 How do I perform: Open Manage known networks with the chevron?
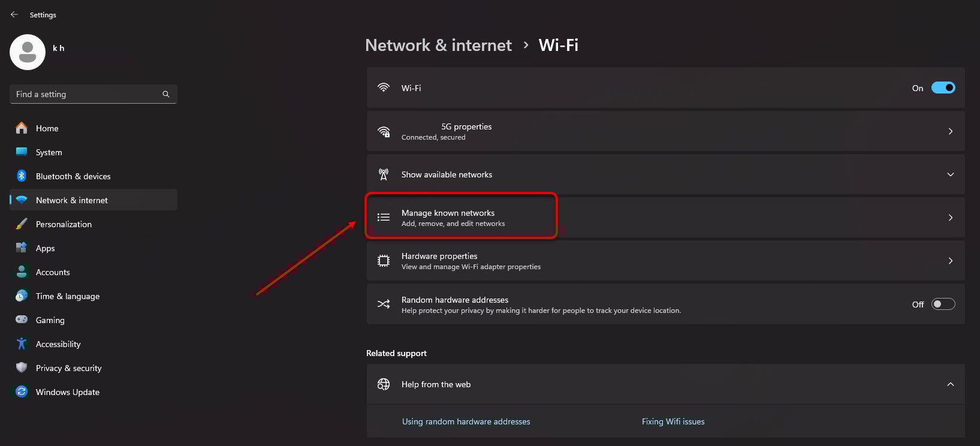(950, 218)
